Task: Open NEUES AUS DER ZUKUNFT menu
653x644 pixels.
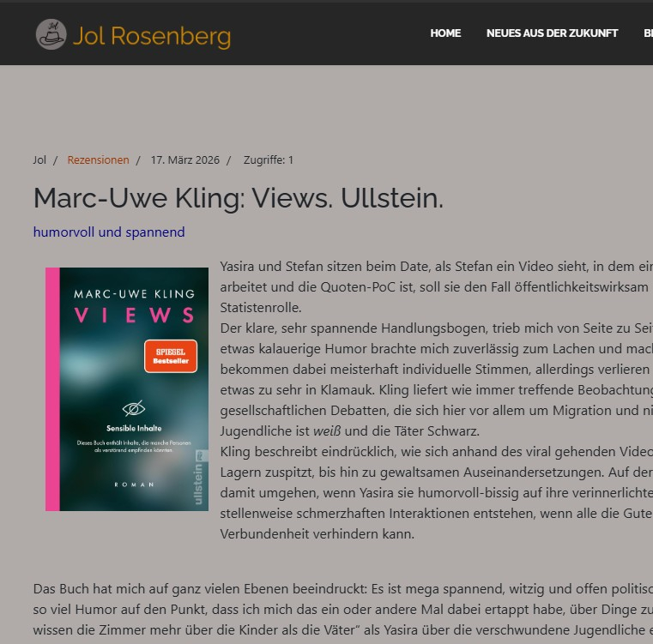Action: pos(552,33)
